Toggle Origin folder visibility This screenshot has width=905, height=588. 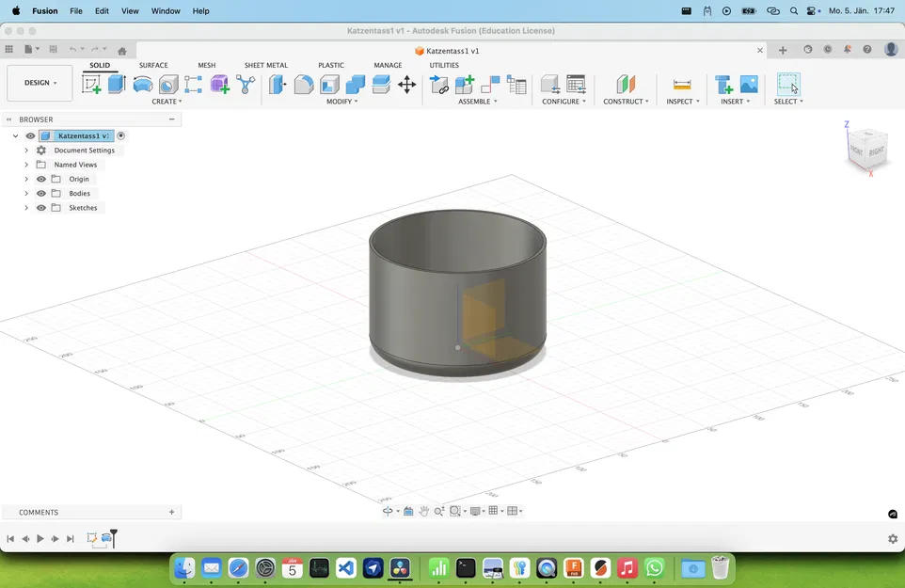click(41, 179)
